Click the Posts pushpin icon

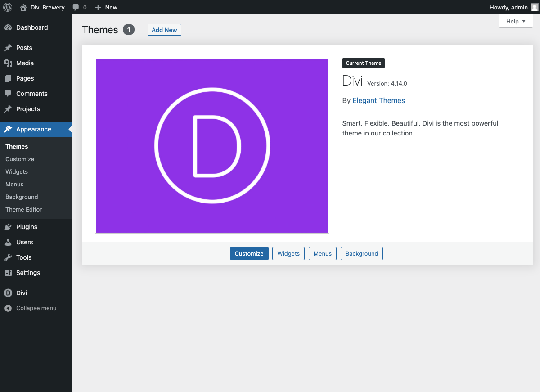(8, 48)
